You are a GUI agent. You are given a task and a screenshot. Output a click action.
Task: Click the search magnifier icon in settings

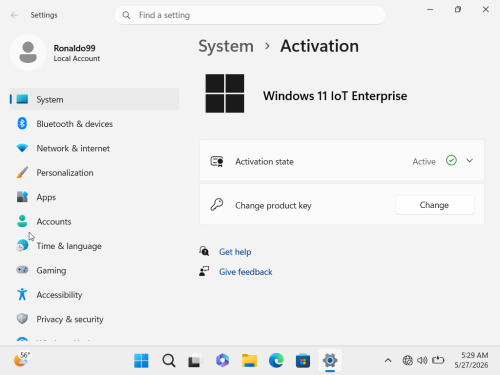126,15
